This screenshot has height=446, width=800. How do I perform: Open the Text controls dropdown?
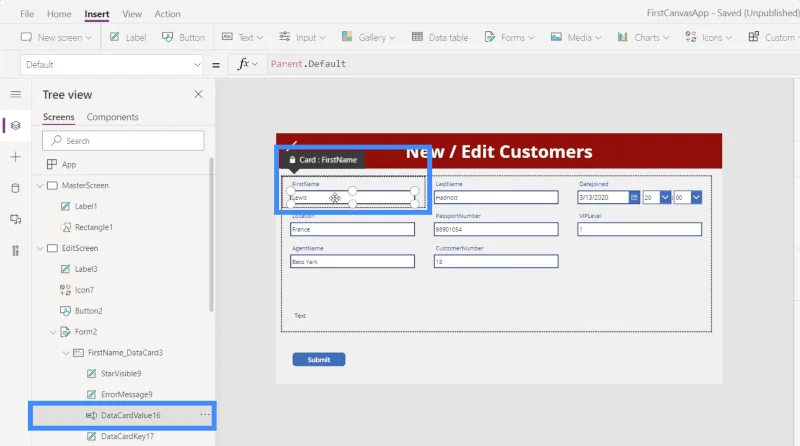pyautogui.click(x=242, y=37)
